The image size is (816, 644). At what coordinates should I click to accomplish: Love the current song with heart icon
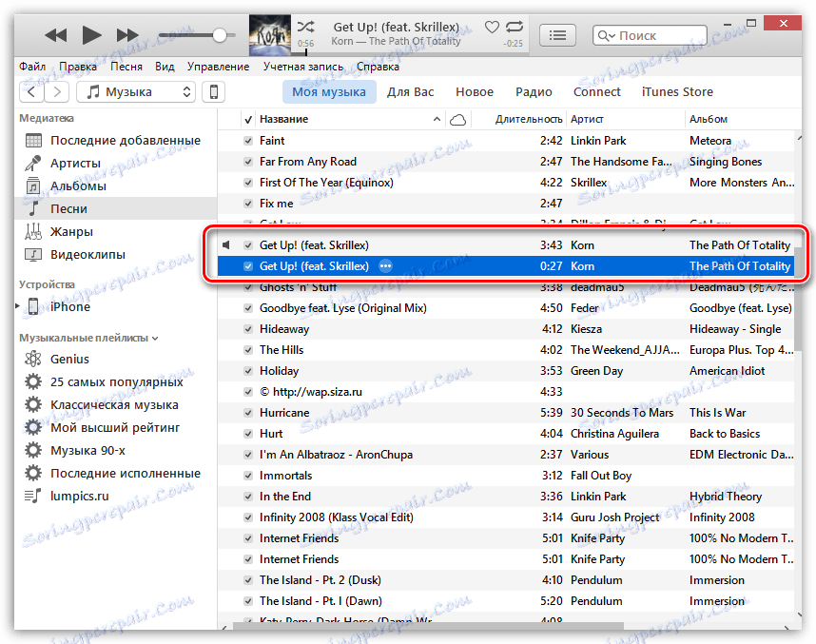pos(492,27)
